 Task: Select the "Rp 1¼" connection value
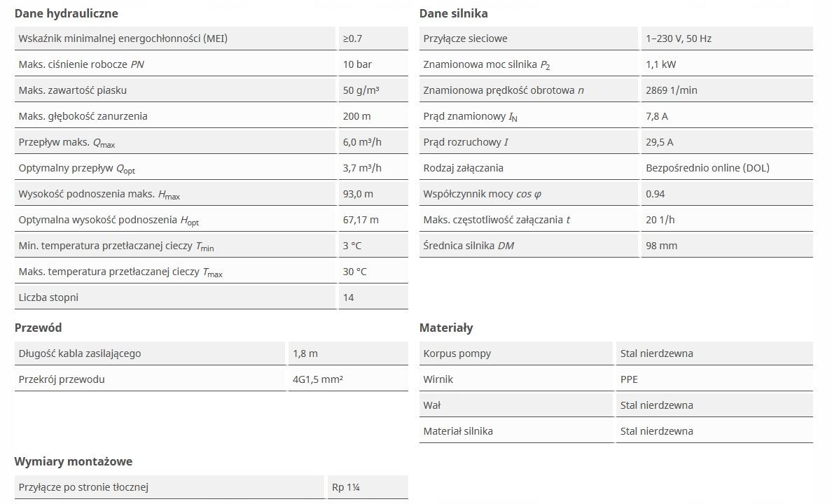(x=347, y=487)
